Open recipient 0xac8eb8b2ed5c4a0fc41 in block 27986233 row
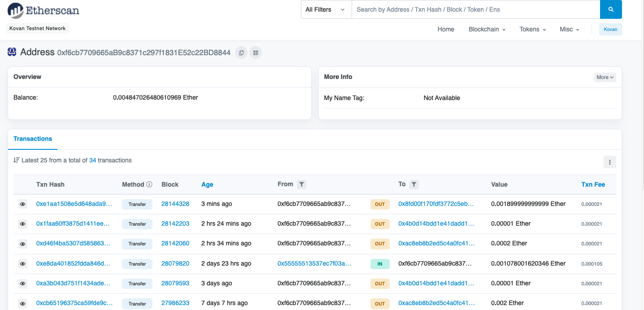 pos(436,303)
